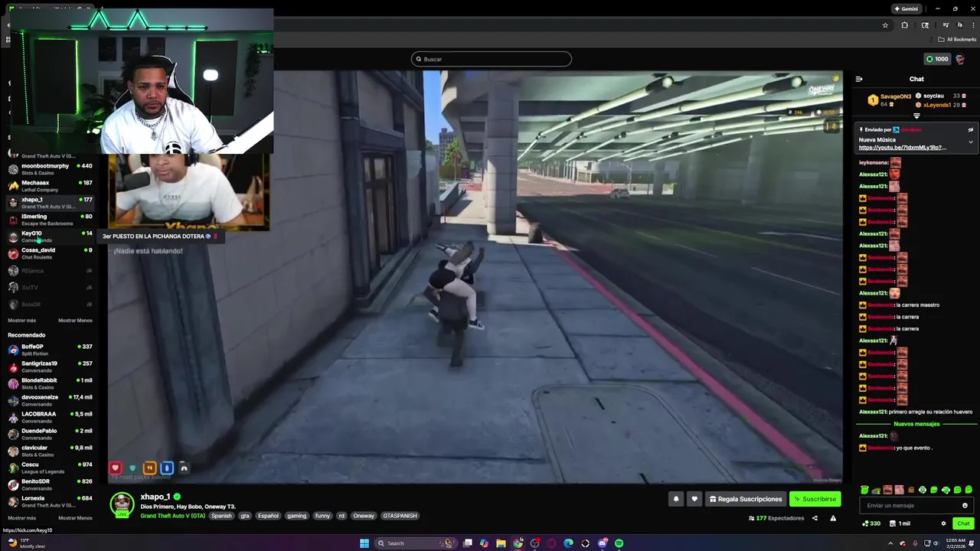The width and height of the screenshot is (980, 551).
Task: Open BenitoSDR recommended channel
Action: click(51, 484)
